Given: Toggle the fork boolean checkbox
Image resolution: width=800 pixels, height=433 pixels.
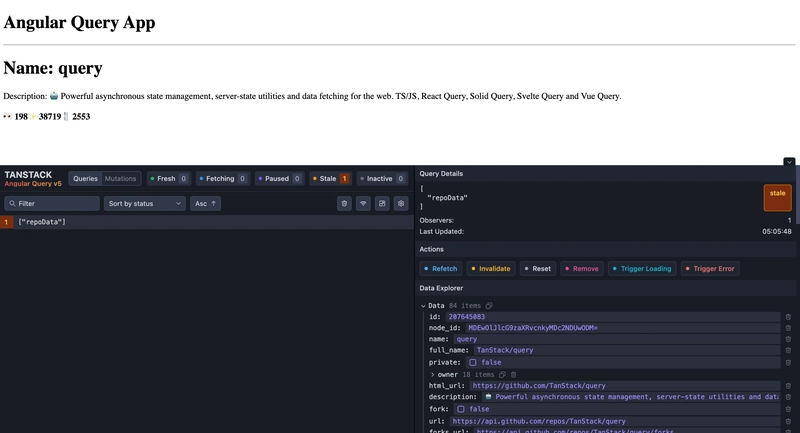Looking at the screenshot, I should [461, 409].
